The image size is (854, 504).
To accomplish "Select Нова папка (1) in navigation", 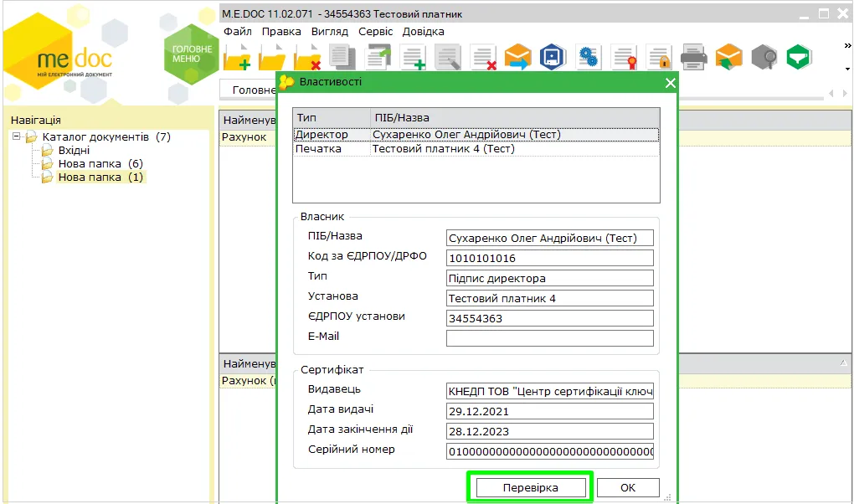I will coord(100,177).
